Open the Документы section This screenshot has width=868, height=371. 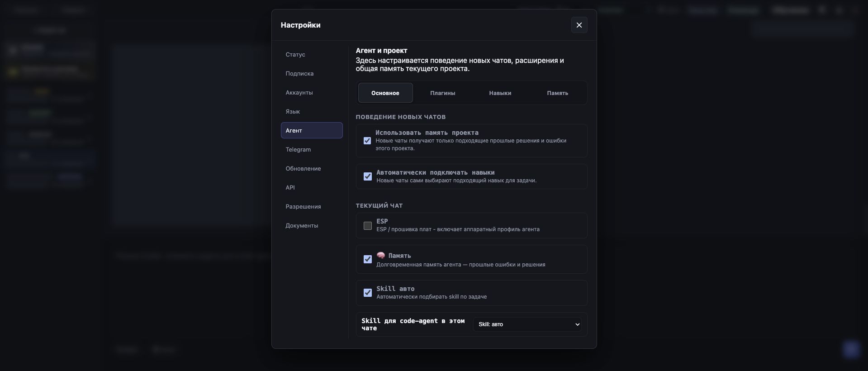pyautogui.click(x=312, y=225)
